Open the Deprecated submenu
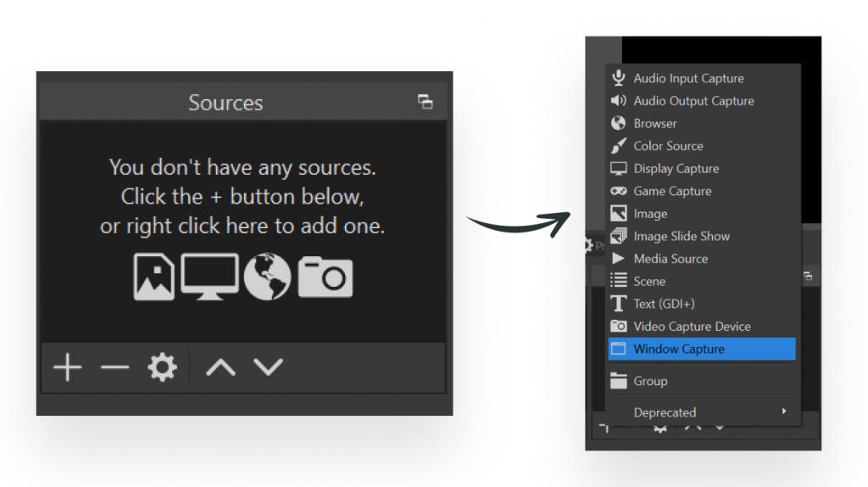The image size is (868, 487). point(702,412)
